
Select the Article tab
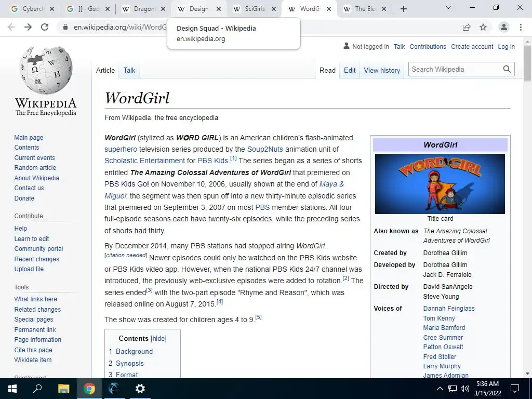(105, 70)
